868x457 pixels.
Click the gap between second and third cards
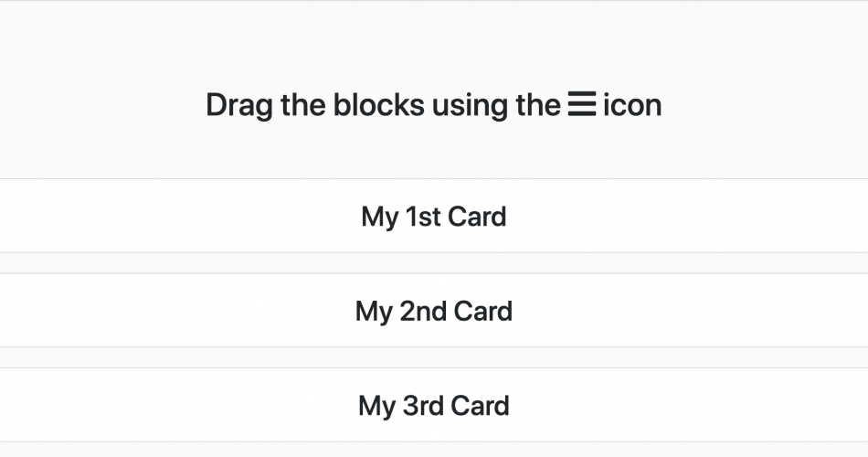pos(434,357)
